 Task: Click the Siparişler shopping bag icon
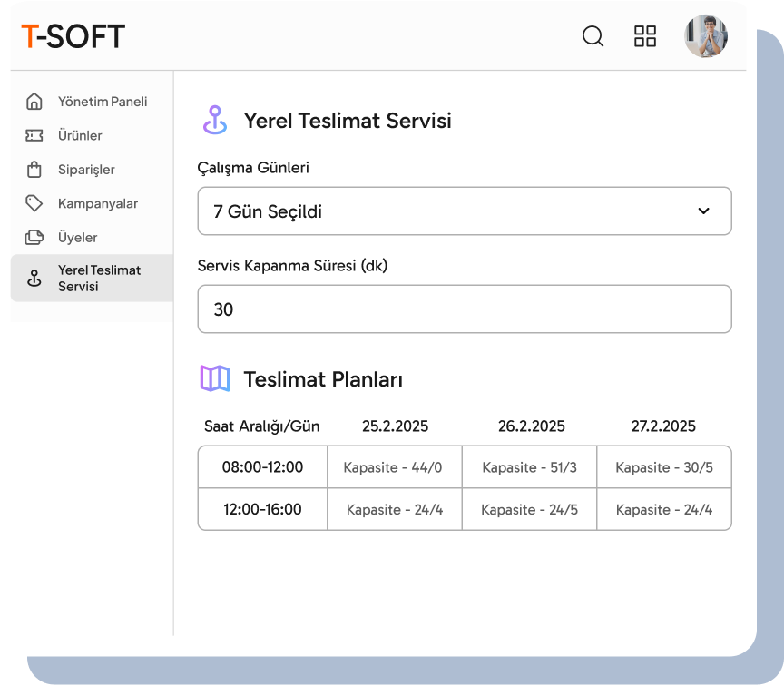tap(34, 170)
